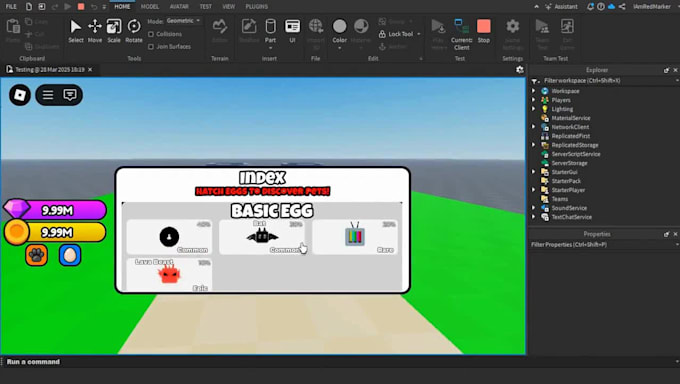Click the Bat Common pet card
Image resolution: width=680 pixels, height=384 pixels.
[262, 237]
